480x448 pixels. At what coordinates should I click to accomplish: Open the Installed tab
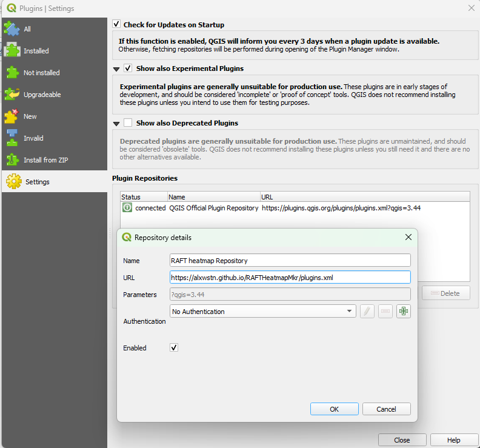[55, 50]
